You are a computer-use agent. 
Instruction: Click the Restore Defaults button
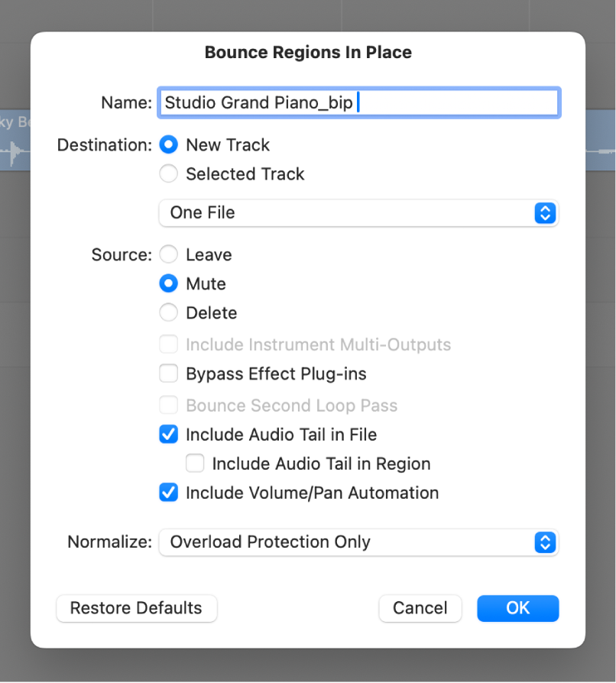136,608
